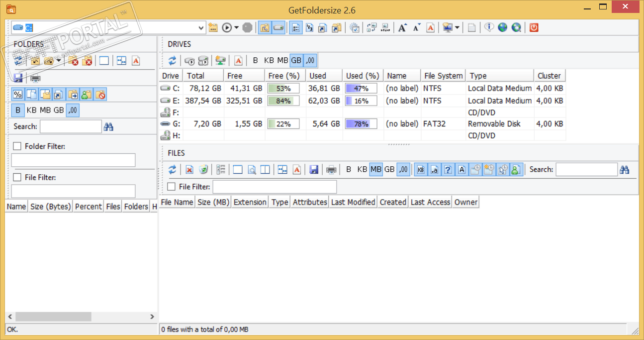Toggle the percent display button in Folders
Viewport: 644px width, 340px height.
pyautogui.click(x=18, y=94)
